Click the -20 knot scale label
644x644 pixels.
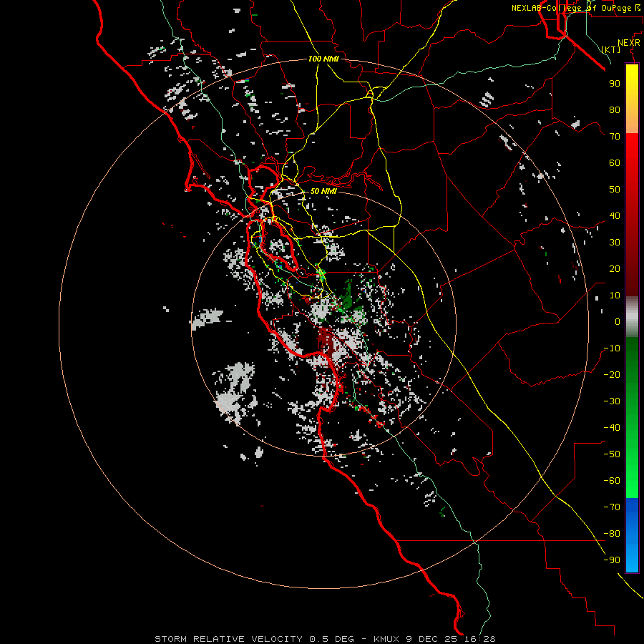[x=612, y=374]
